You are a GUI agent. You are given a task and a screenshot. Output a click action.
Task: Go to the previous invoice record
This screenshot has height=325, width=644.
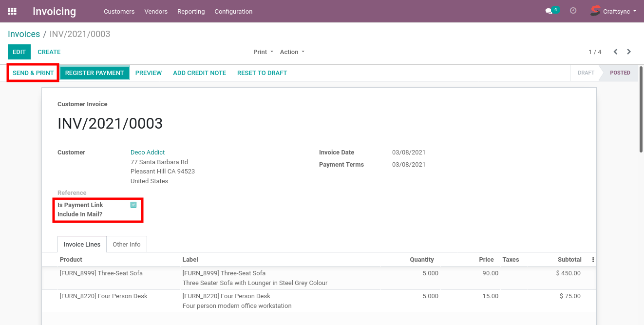coord(615,52)
